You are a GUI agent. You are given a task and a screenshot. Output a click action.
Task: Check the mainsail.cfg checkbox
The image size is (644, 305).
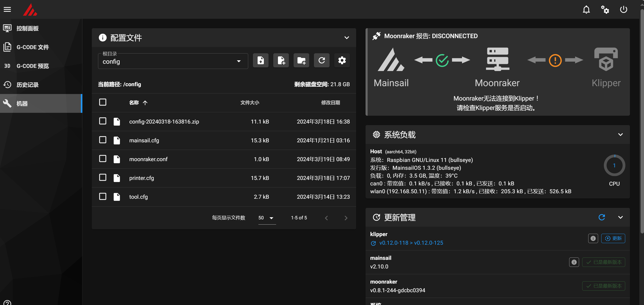(103, 140)
